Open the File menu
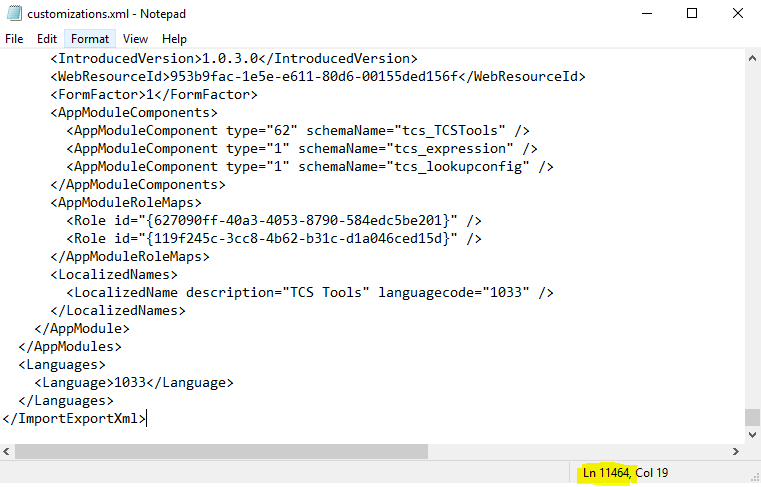This screenshot has width=761, height=487. [14, 39]
